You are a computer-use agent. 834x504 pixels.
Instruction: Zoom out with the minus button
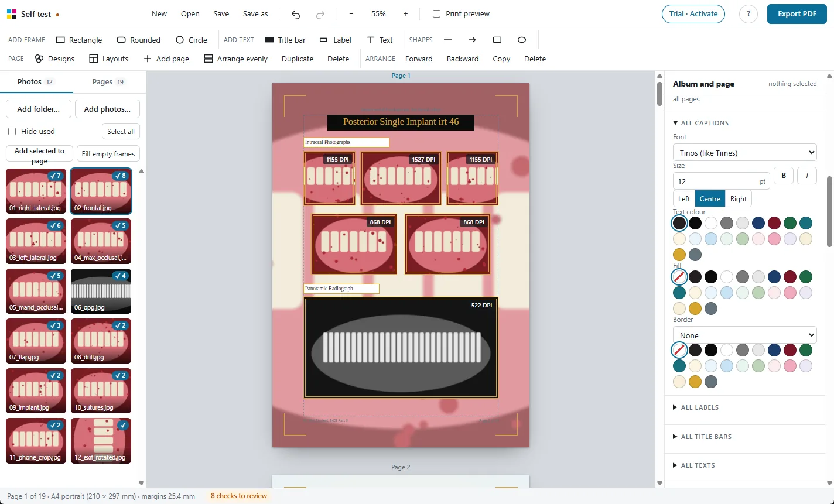(x=351, y=14)
